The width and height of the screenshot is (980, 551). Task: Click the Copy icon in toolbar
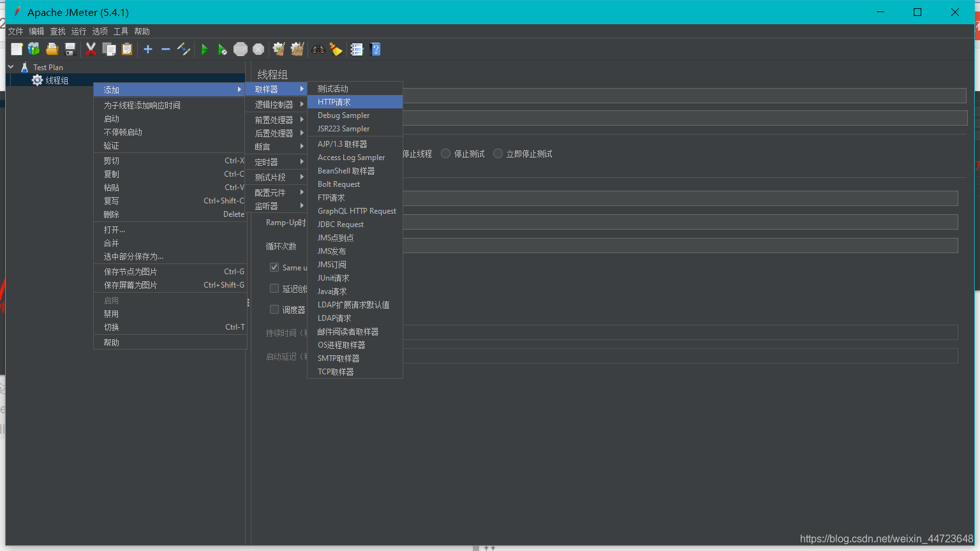tap(109, 49)
